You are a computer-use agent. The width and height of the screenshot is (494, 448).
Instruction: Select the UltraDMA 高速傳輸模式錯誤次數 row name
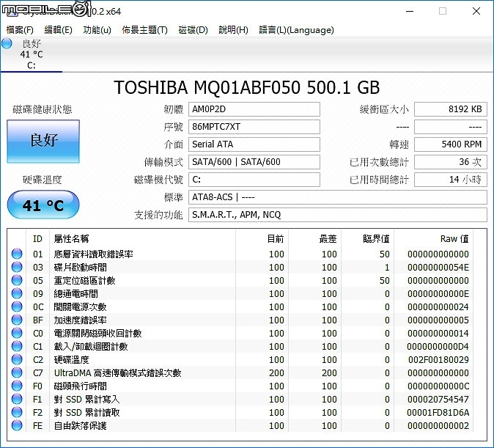click(117, 373)
